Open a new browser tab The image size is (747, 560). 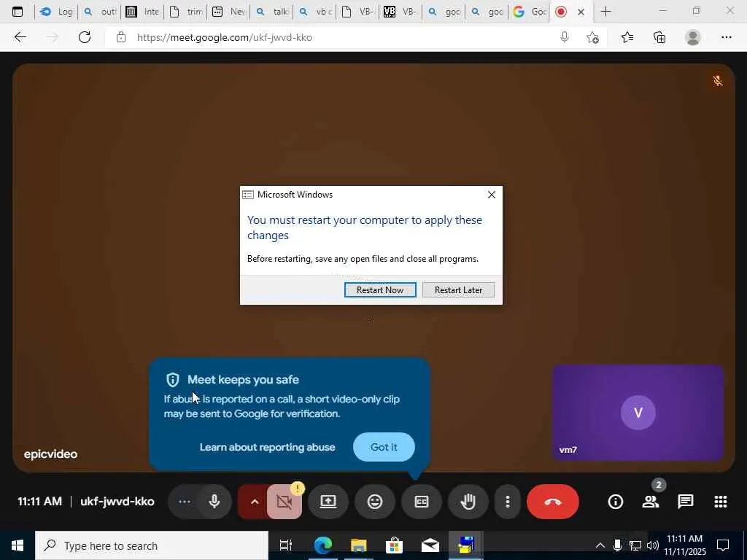(x=605, y=12)
